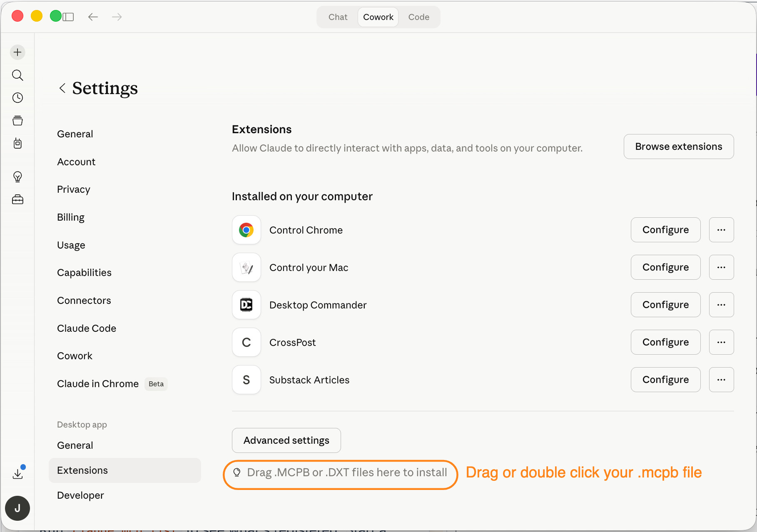Open the Claude Code settings section
757x532 pixels.
coord(87,328)
